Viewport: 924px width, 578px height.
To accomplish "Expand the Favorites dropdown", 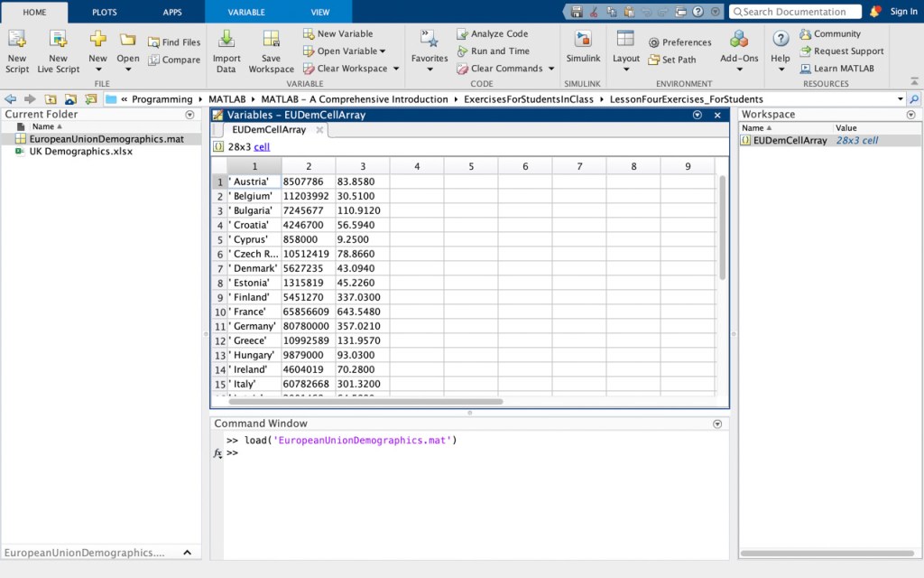I will [430, 70].
